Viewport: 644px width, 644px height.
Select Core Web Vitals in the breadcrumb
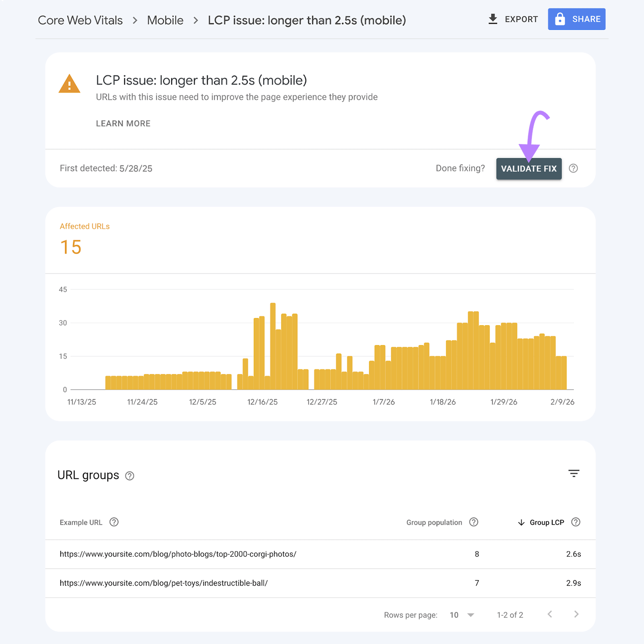coord(80,20)
